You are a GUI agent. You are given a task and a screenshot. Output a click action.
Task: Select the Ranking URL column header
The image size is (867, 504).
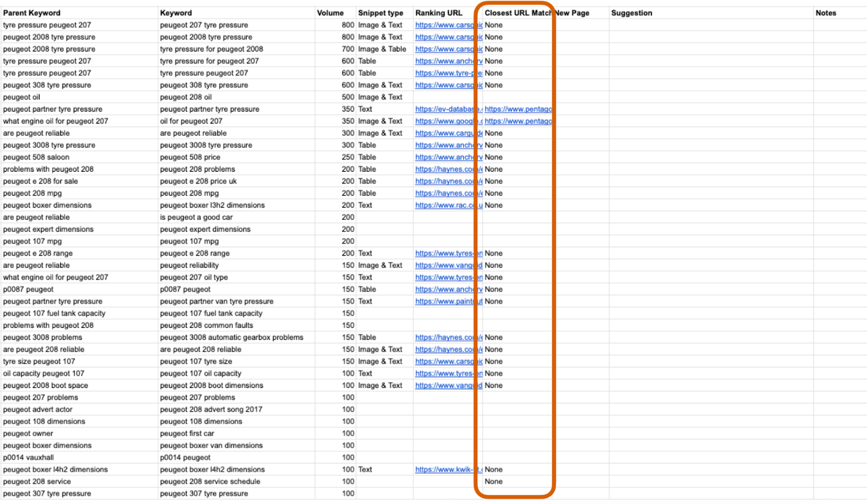pos(439,13)
